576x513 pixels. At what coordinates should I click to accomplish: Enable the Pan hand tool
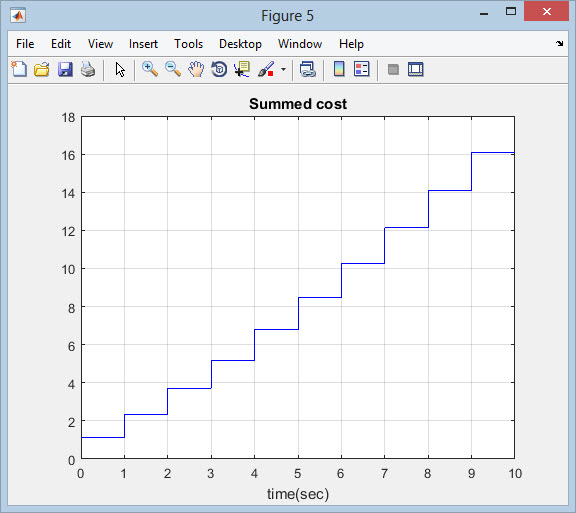click(196, 69)
